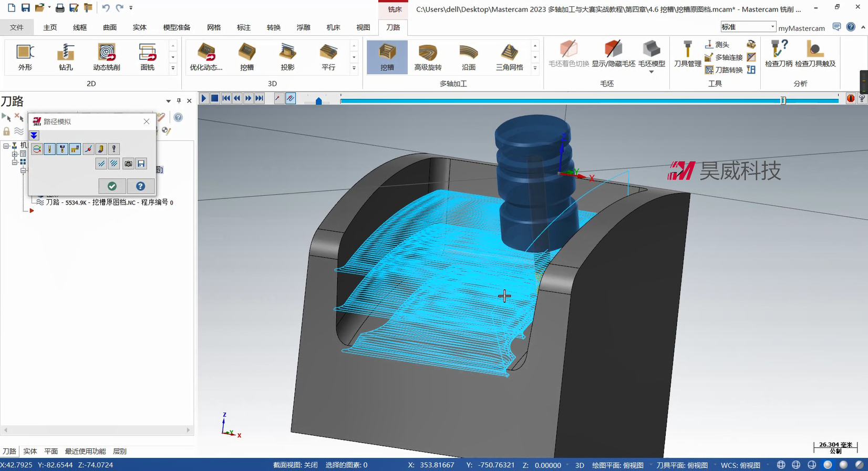Image resolution: width=868 pixels, height=471 pixels.
Task: Open the 文件 menu
Action: point(17,27)
